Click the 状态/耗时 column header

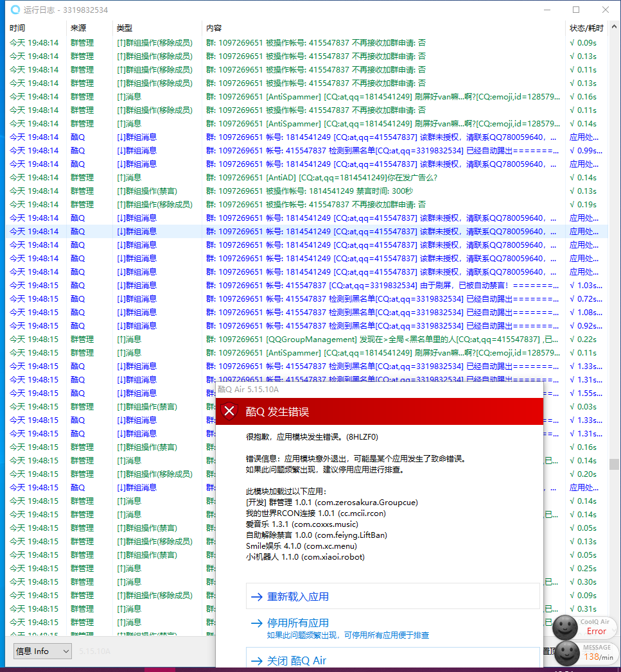point(586,28)
